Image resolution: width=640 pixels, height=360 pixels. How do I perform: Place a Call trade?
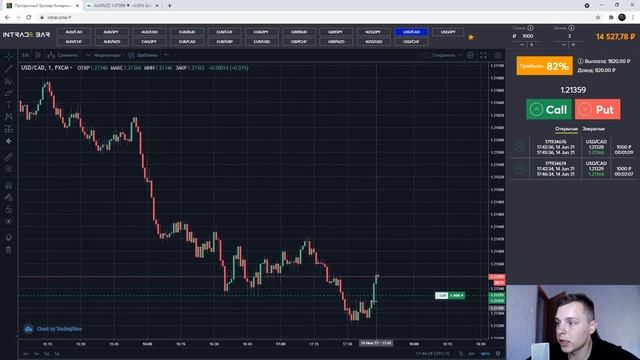coord(549,109)
